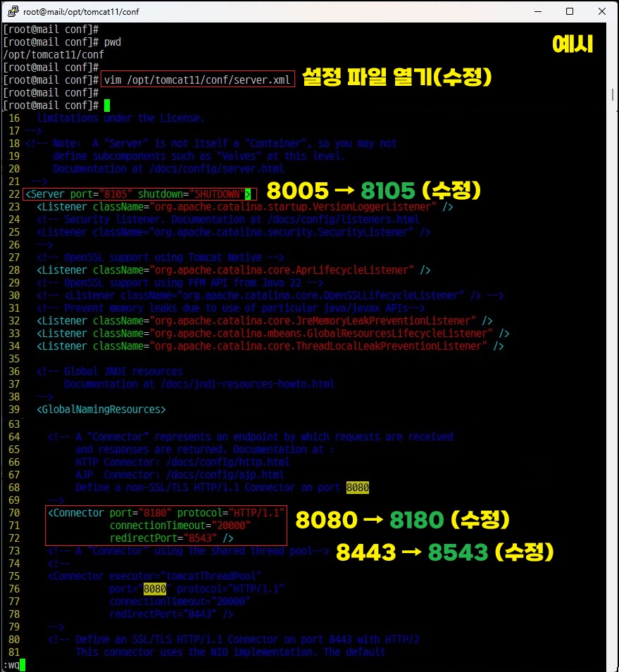Maximize the root@mail terminal window
Screen dimensions: 619x672
570,11
